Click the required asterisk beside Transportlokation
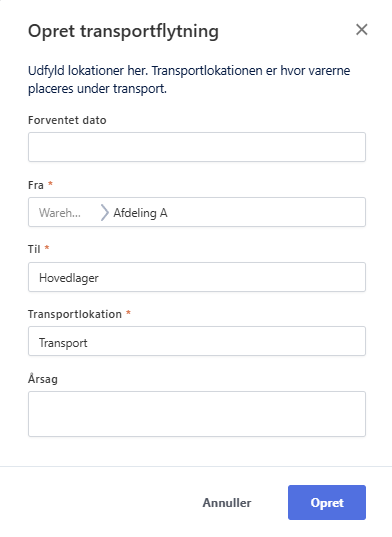Viewport: 392px width, 537px height. click(x=128, y=313)
